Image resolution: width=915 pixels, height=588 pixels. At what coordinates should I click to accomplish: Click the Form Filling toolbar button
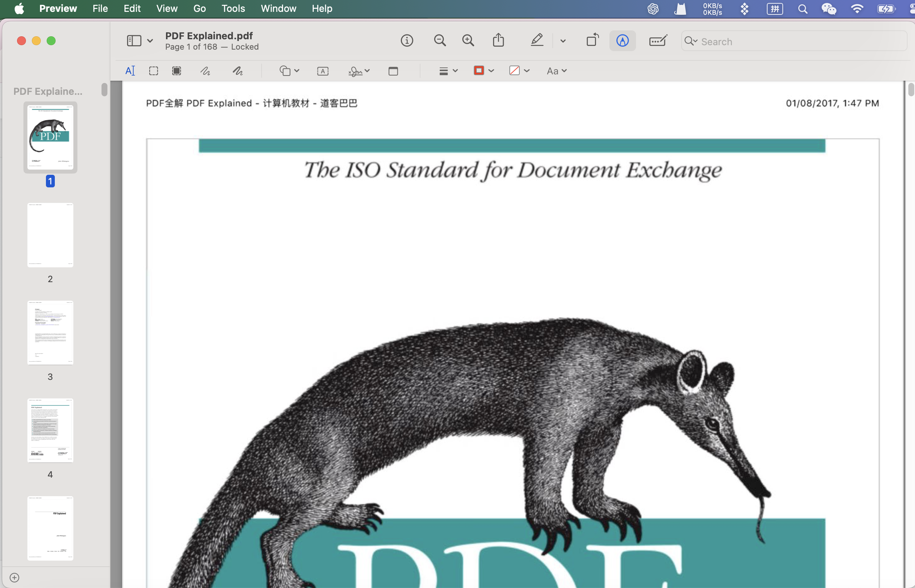tap(658, 40)
